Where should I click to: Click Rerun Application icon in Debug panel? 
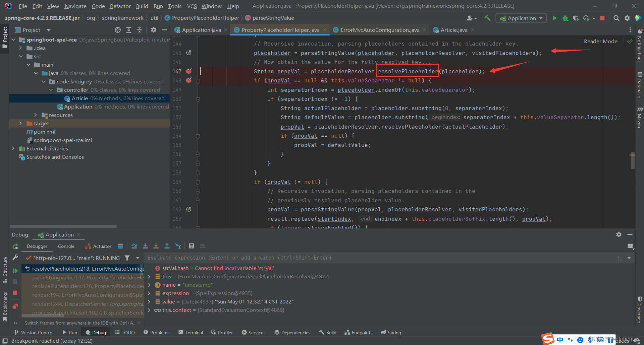[15, 247]
